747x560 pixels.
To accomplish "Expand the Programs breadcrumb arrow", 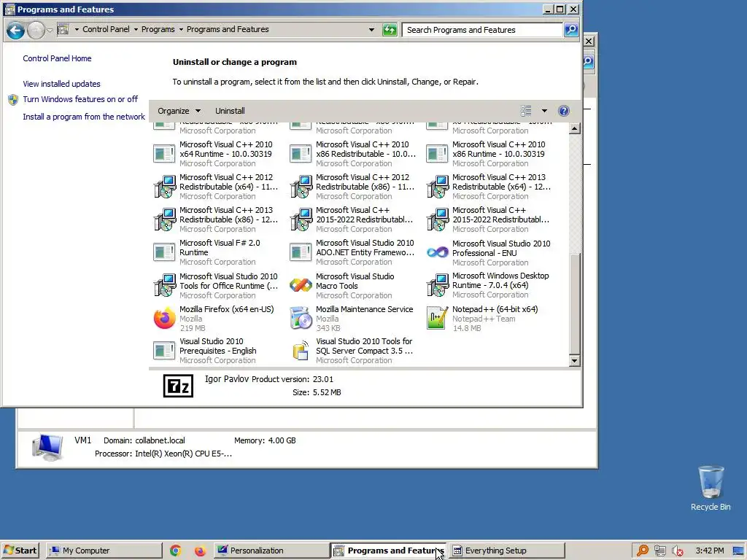I will click(x=181, y=29).
